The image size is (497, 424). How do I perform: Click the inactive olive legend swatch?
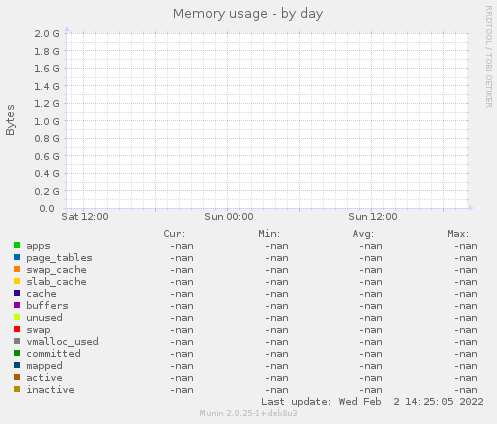pyautogui.click(x=17, y=389)
